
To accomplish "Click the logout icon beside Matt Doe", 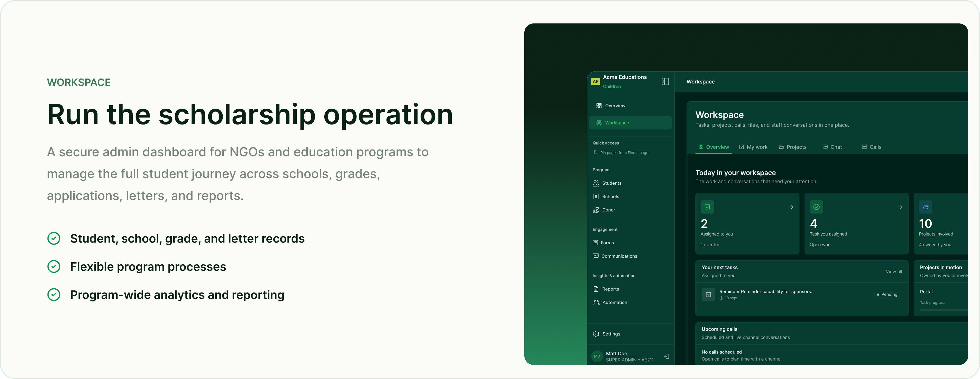I will pyautogui.click(x=667, y=357).
